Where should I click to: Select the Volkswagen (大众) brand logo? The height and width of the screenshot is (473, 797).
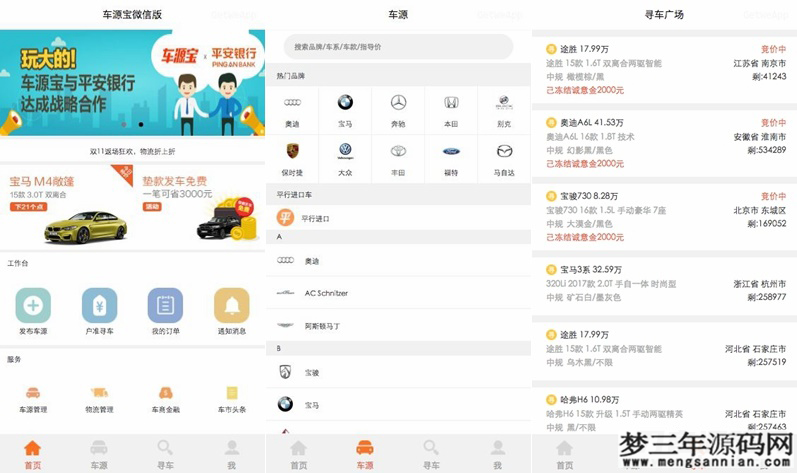point(345,151)
